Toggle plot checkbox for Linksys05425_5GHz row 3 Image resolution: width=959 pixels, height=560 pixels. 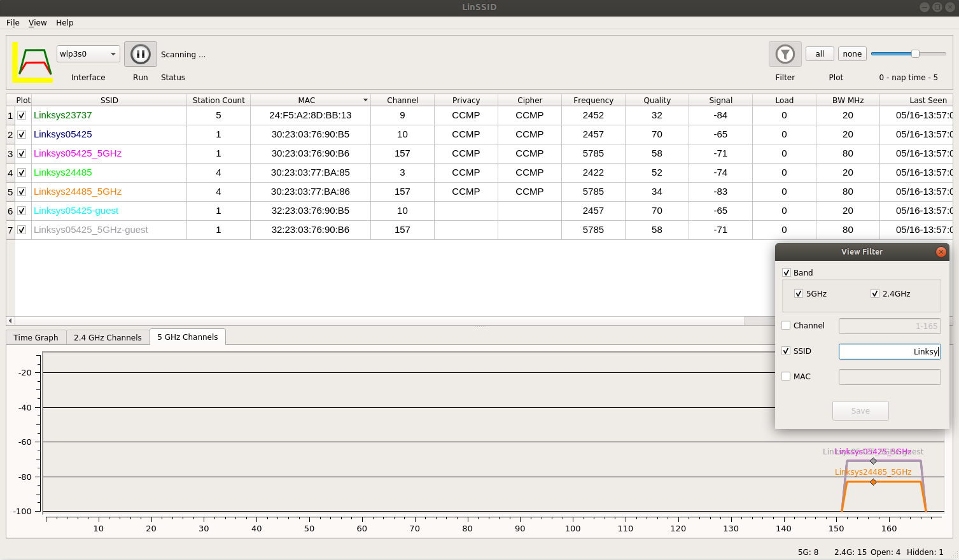tap(22, 153)
